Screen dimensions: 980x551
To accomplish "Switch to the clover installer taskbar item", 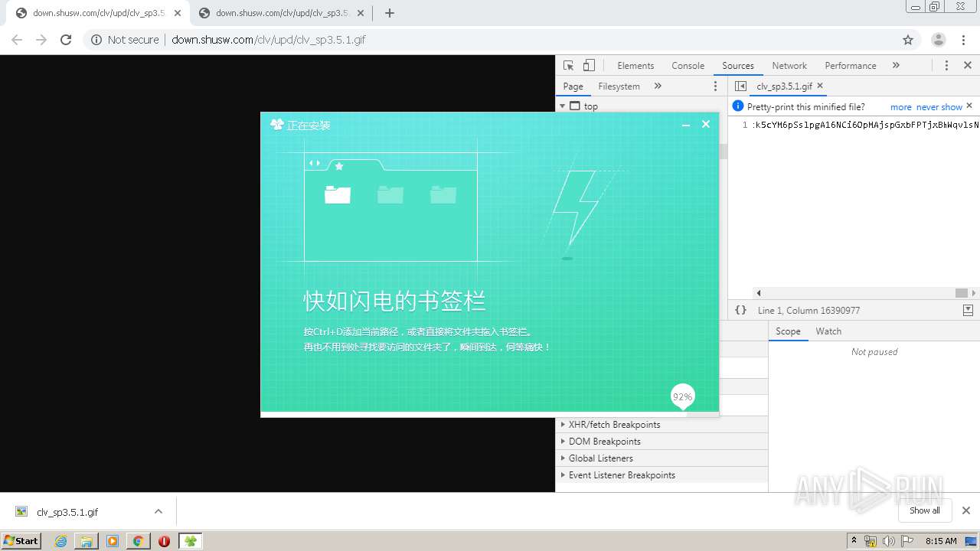I will 191,541.
